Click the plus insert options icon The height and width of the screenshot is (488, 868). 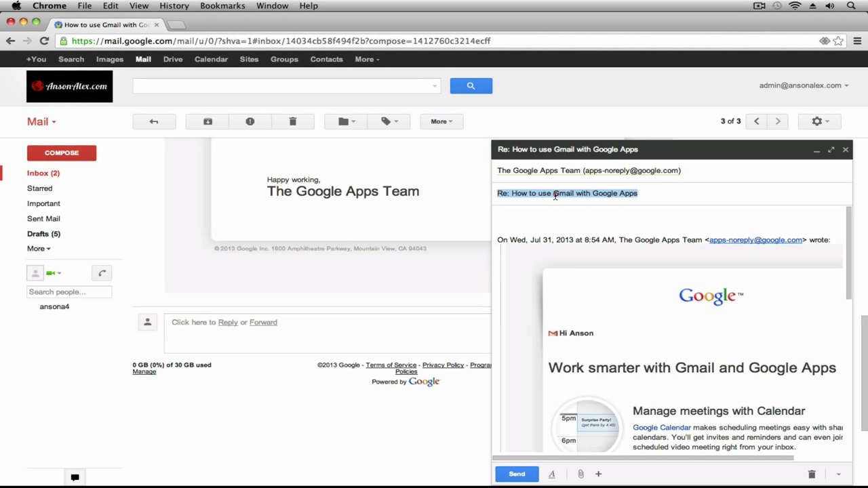coord(598,474)
